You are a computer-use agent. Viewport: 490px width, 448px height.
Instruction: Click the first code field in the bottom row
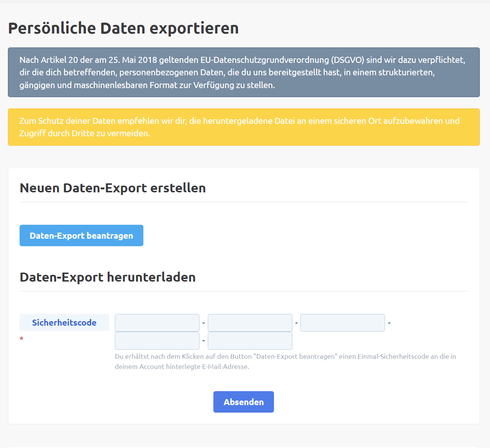click(x=157, y=341)
